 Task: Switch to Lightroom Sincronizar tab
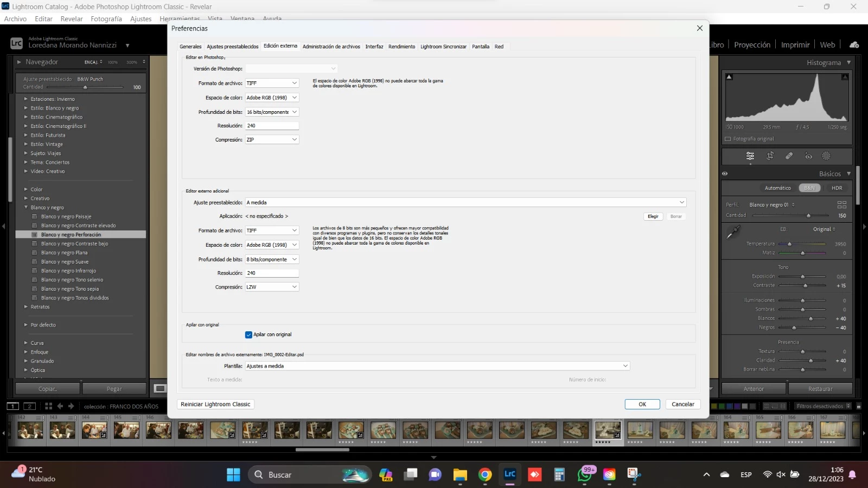pos(443,47)
